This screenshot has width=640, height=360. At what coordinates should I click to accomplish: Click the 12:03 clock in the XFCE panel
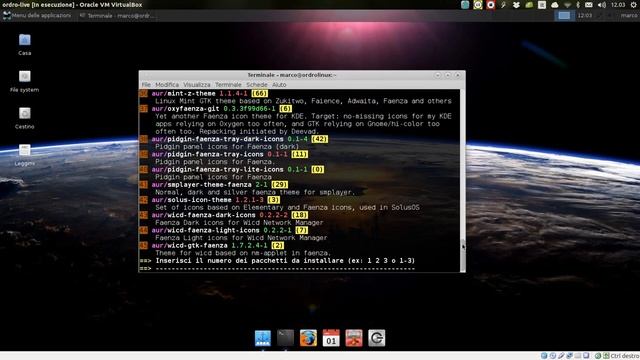point(585,16)
